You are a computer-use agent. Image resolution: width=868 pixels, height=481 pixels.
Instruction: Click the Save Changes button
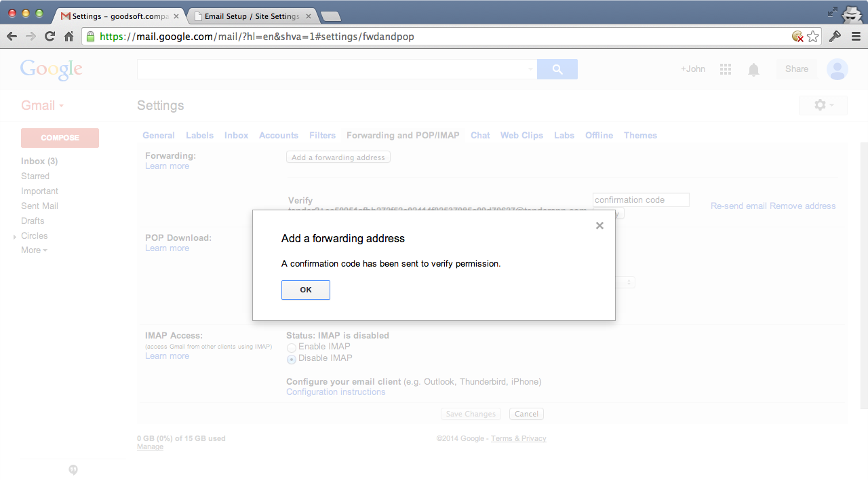tap(471, 414)
